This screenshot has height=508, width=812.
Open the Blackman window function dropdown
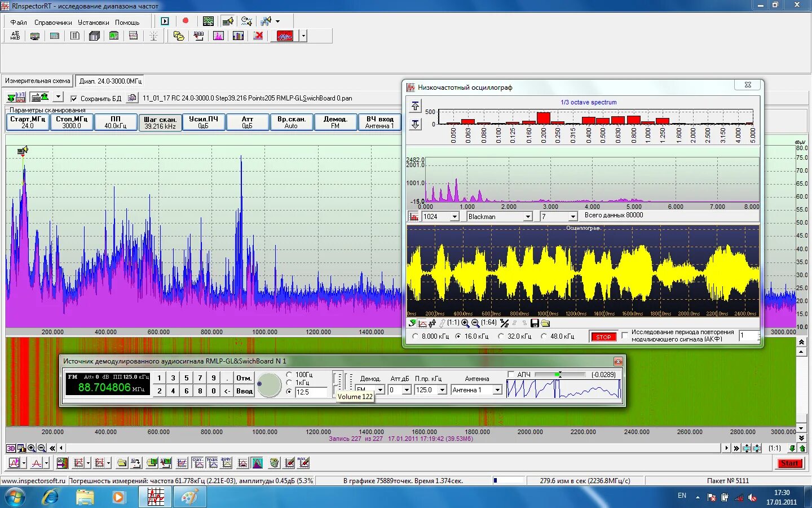pyautogui.click(x=528, y=217)
